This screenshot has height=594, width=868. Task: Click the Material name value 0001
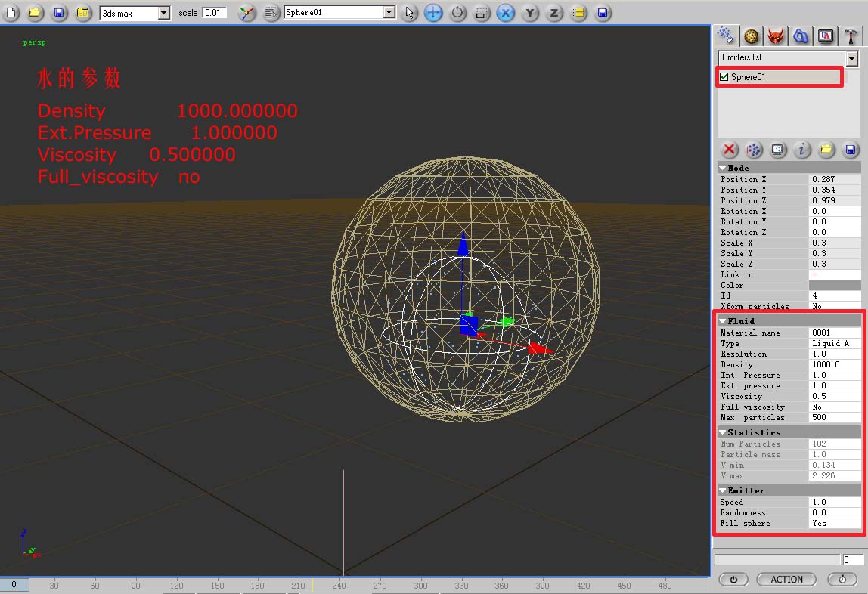(x=835, y=333)
